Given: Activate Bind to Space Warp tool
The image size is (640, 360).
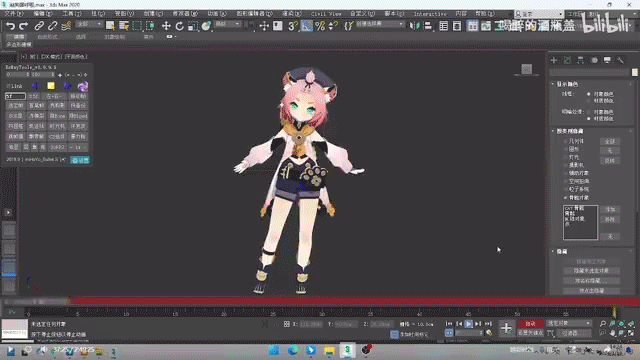Looking at the screenshot, I should click(66, 26).
